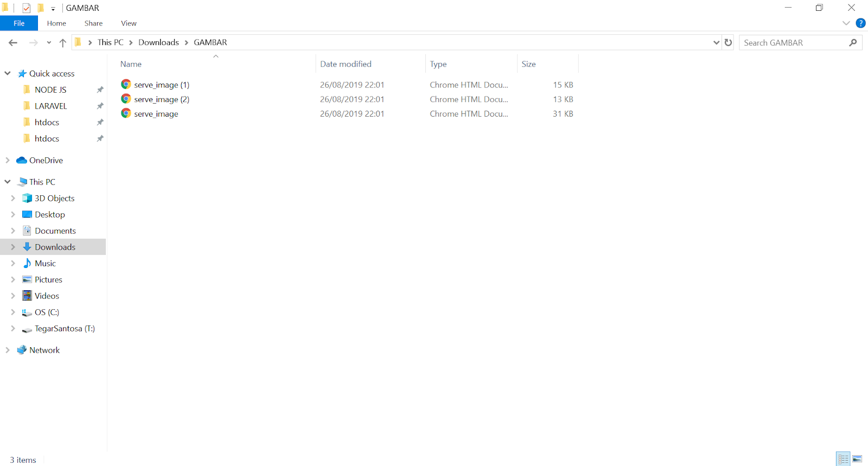This screenshot has height=466, width=868.
Task: Open Desktop in navigation pane
Action: [50, 215]
